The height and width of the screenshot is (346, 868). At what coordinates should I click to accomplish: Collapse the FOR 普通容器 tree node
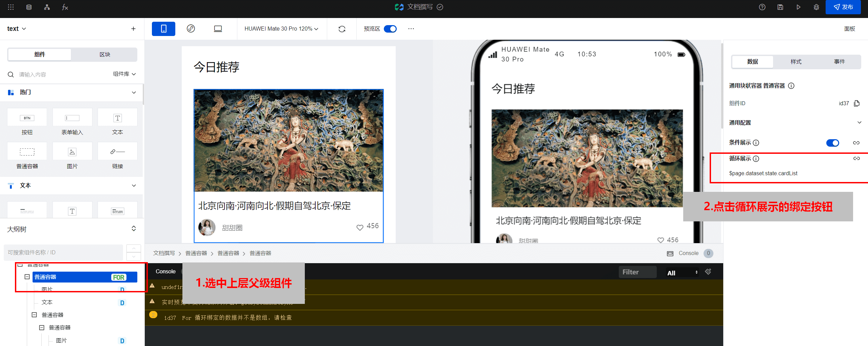(27, 277)
